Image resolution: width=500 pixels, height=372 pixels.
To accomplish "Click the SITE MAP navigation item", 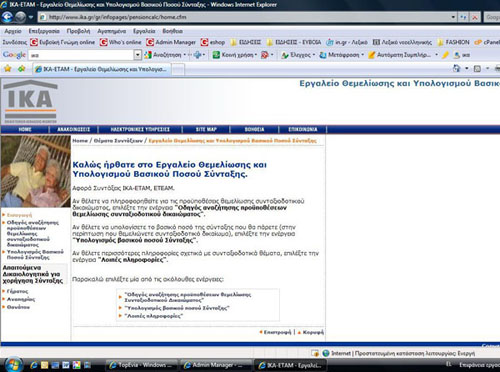I will pyautogui.click(x=206, y=129).
